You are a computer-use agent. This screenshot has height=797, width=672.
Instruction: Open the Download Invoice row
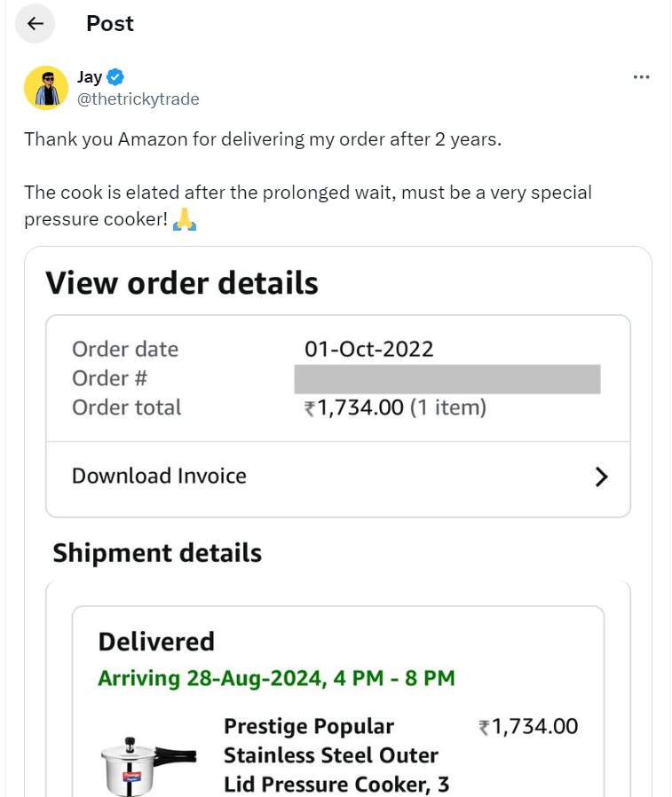[337, 477]
